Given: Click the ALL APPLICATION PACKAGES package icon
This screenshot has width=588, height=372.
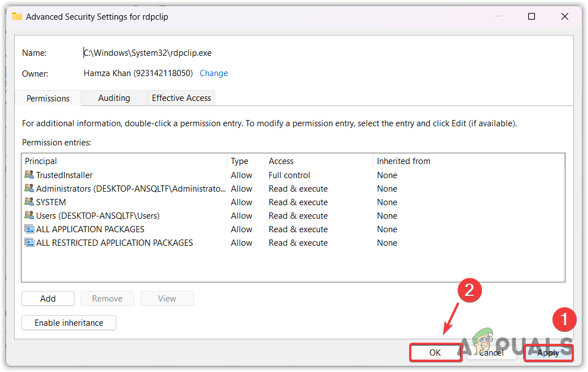Looking at the screenshot, I should 29,229.
